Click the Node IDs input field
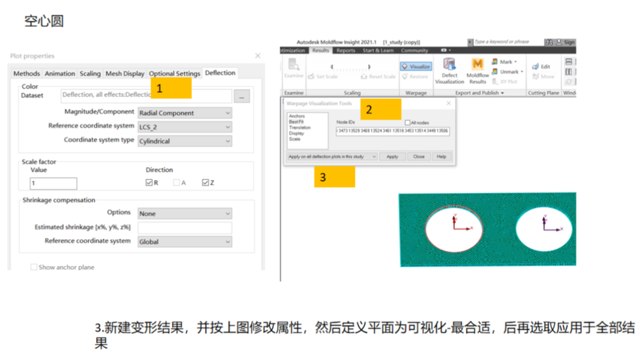 pos(392,131)
